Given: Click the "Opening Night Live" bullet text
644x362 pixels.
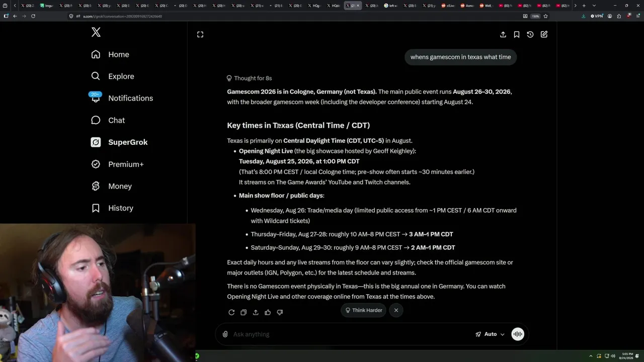Looking at the screenshot, I should click(x=266, y=151).
